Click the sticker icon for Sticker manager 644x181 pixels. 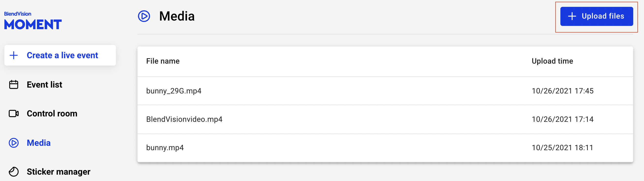(14, 172)
